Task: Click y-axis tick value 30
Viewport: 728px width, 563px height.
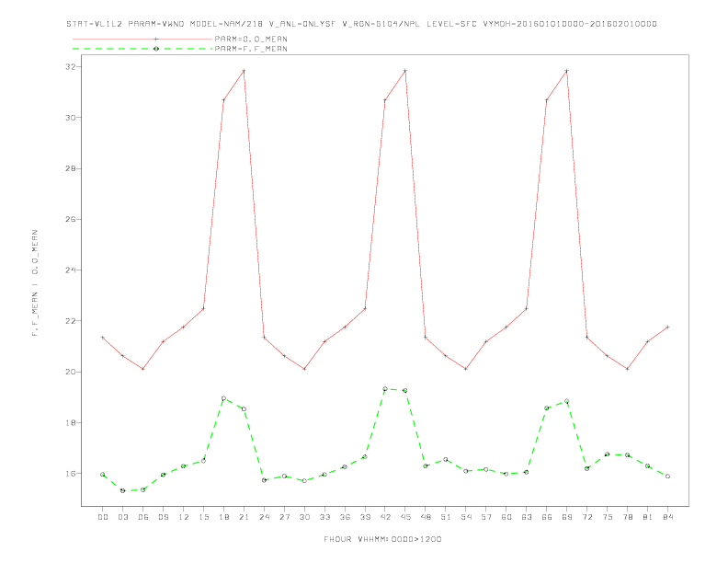Action: (x=71, y=118)
